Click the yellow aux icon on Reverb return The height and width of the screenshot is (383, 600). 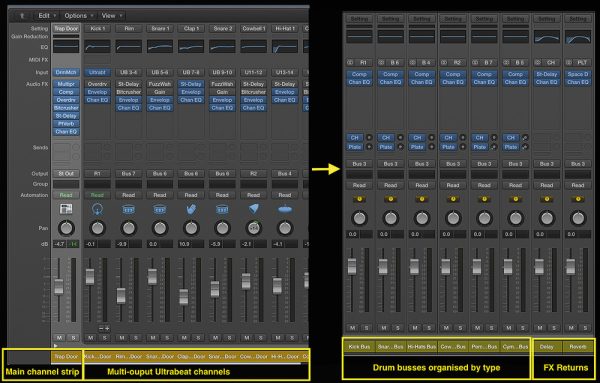pyautogui.click(x=578, y=199)
